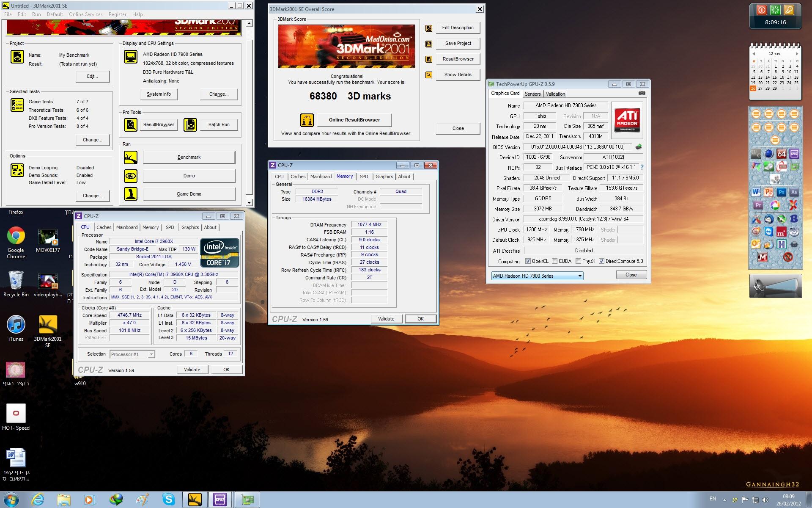Toggle the DirectCompute 5.0 checkbox

(x=601, y=261)
